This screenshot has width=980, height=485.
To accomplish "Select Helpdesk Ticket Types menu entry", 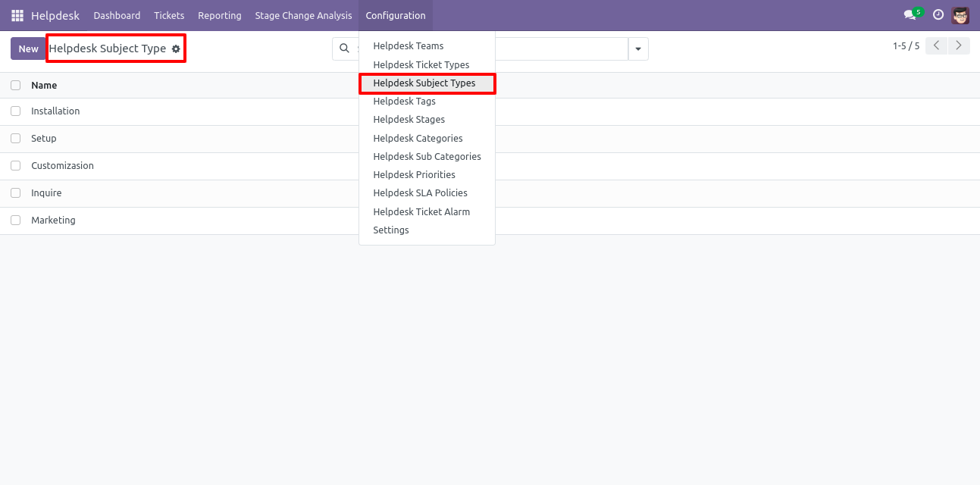I will click(x=427, y=65).
